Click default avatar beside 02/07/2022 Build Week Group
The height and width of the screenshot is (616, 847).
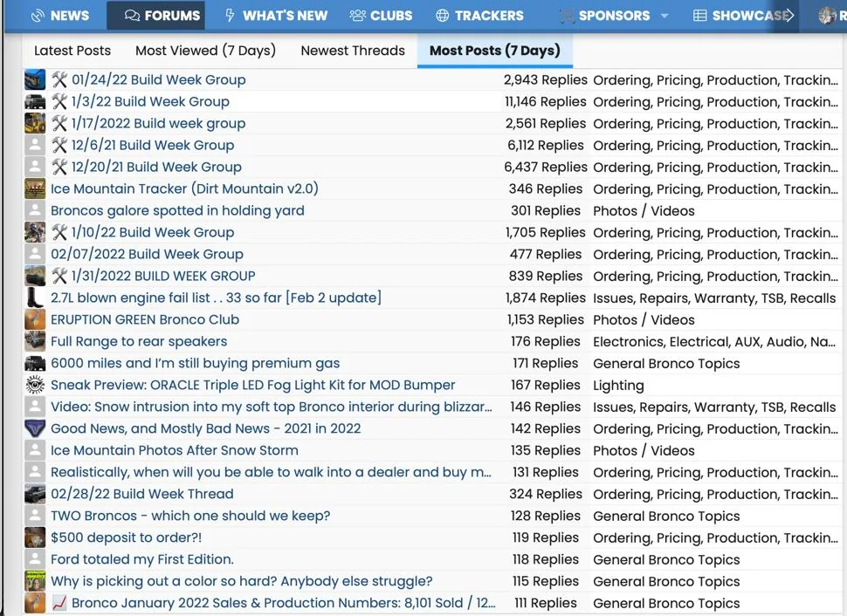[35, 254]
